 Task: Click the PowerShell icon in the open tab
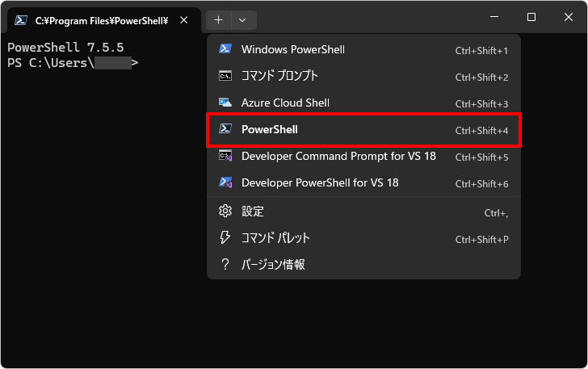[x=22, y=20]
